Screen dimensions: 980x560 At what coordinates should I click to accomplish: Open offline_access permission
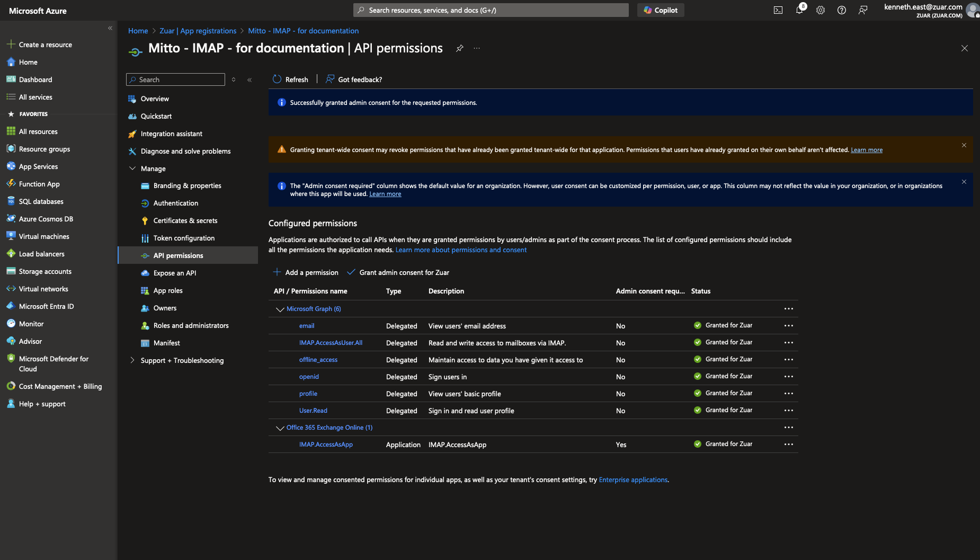tap(318, 360)
